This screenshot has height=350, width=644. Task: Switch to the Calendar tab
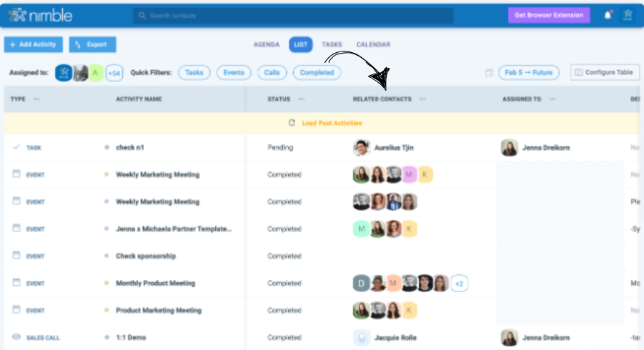[x=373, y=44]
